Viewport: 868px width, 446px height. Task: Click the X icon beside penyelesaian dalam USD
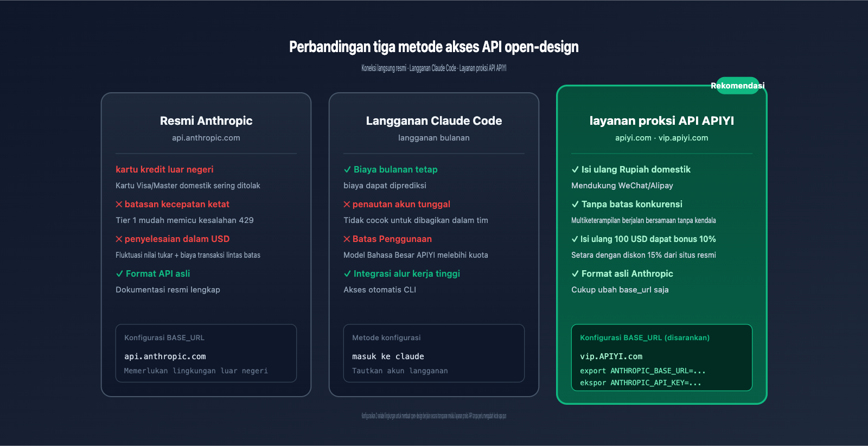(119, 239)
